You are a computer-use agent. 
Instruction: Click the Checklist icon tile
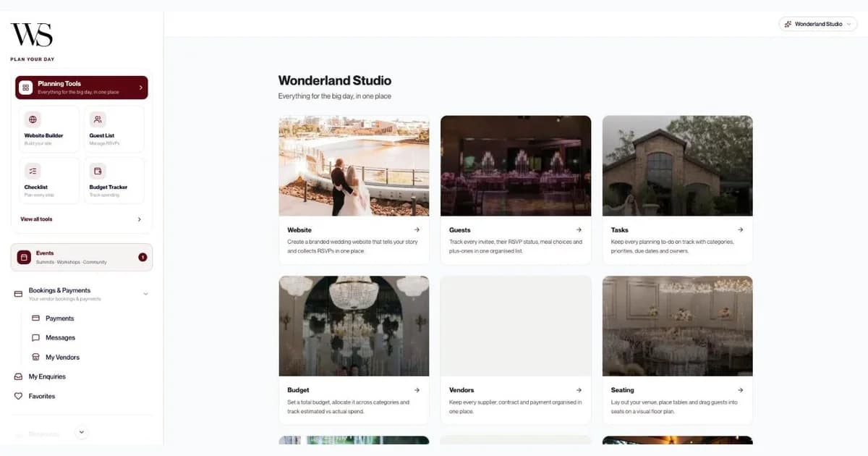[x=33, y=171]
